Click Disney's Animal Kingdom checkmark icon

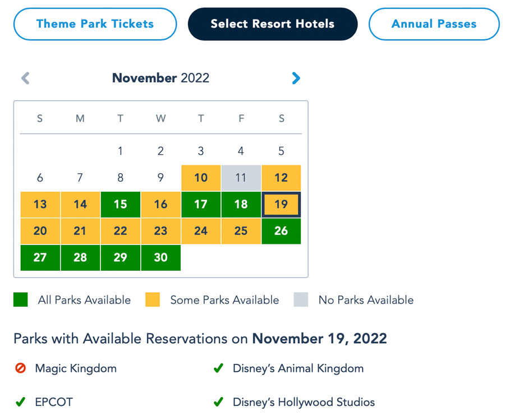[219, 368]
